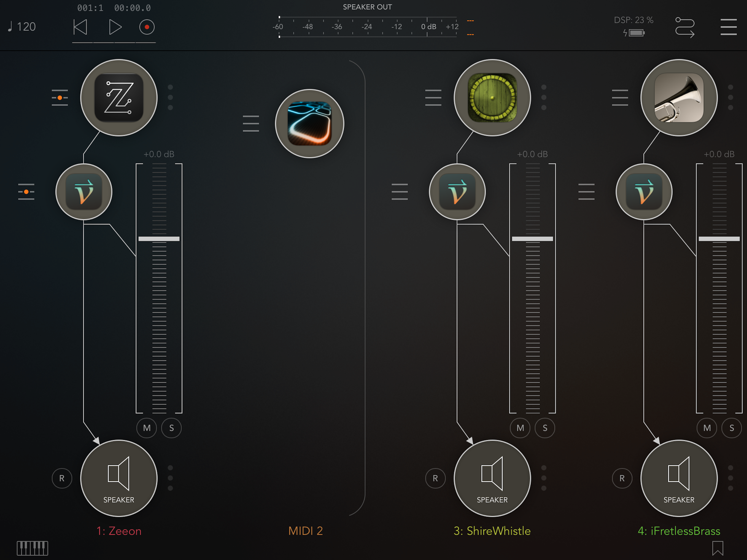
Task: Open the bookmark icon at bottom right
Action: coord(718,548)
